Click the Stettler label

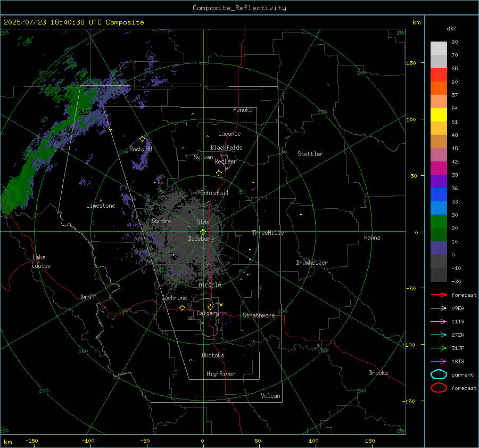coord(310,154)
